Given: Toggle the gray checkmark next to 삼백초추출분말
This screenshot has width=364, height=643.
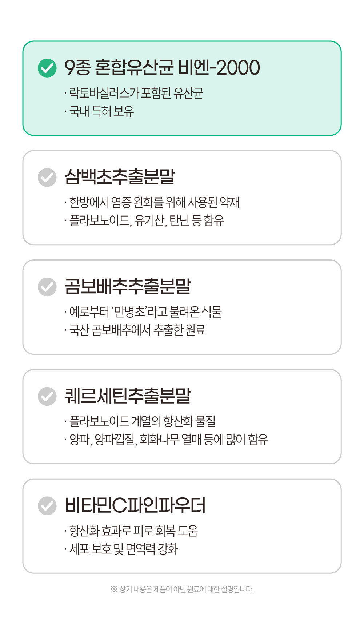Looking at the screenshot, I should (x=47, y=178).
